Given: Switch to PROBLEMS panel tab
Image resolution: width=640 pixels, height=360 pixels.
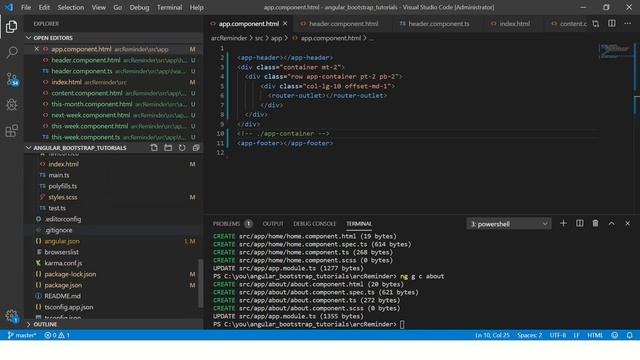Looking at the screenshot, I should click(x=226, y=224).
